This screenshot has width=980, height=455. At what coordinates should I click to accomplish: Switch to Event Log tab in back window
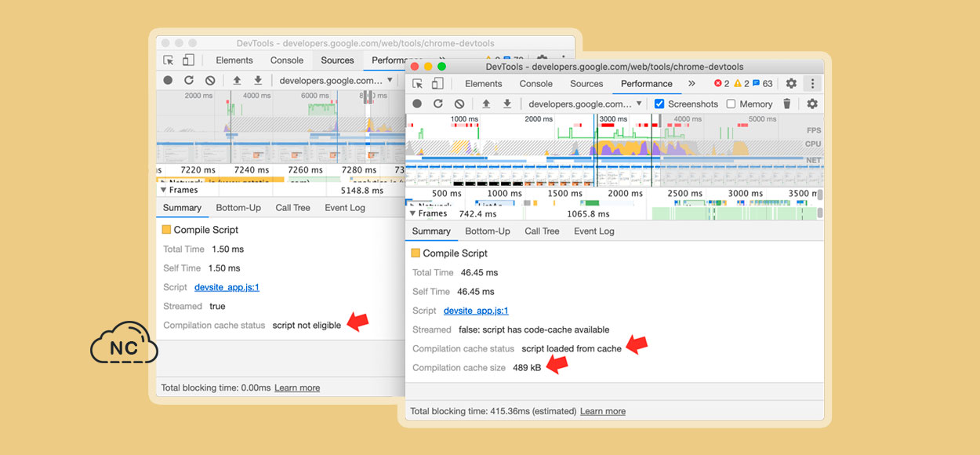(345, 208)
